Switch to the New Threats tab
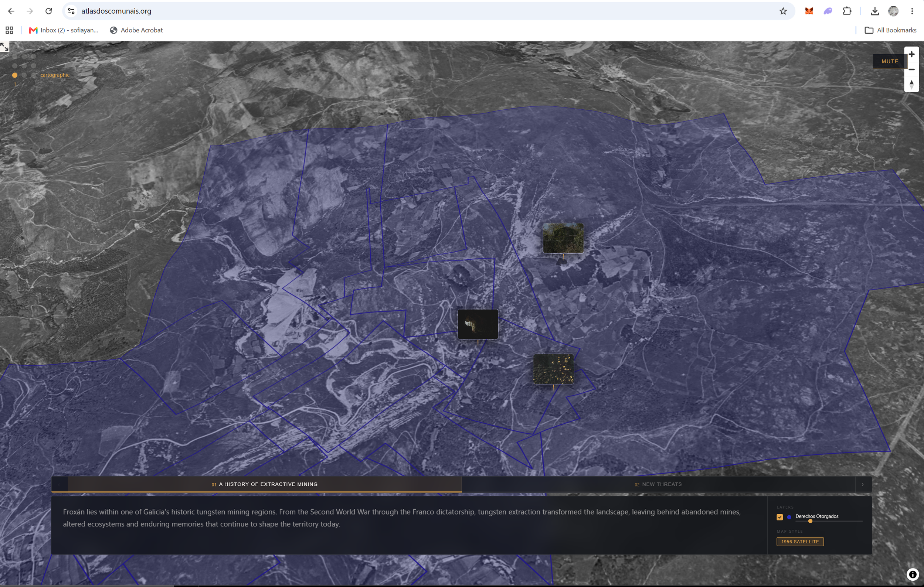The height and width of the screenshot is (587, 924). click(x=659, y=484)
